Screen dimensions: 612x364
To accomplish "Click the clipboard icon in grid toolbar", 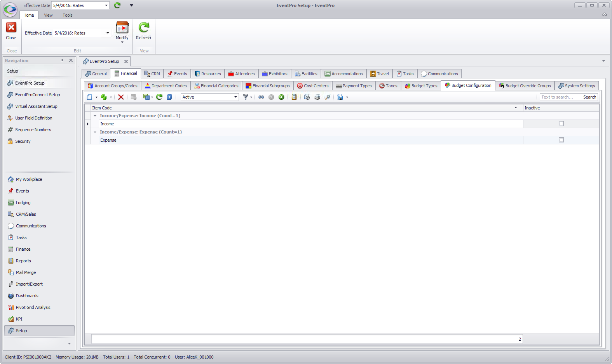I will coord(294,97).
